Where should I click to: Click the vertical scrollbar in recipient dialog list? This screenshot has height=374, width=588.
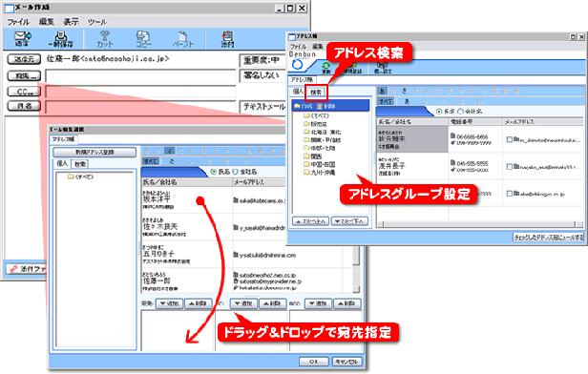pos(356,269)
